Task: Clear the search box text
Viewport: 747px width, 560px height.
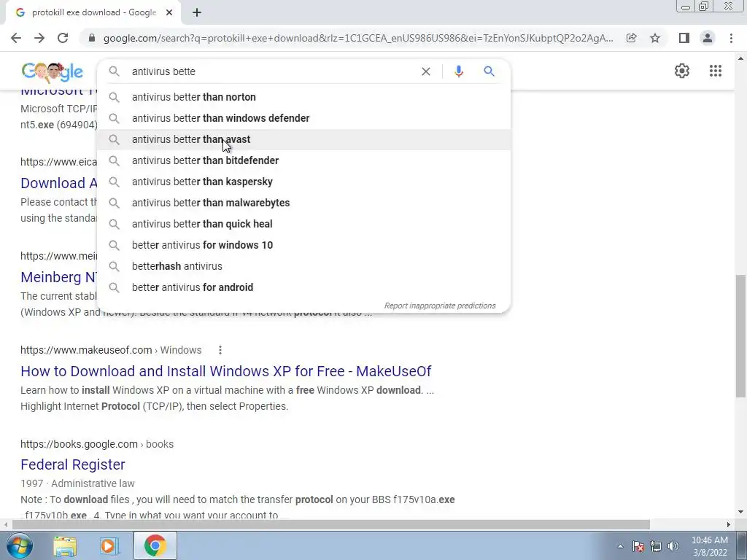Action: coord(426,71)
